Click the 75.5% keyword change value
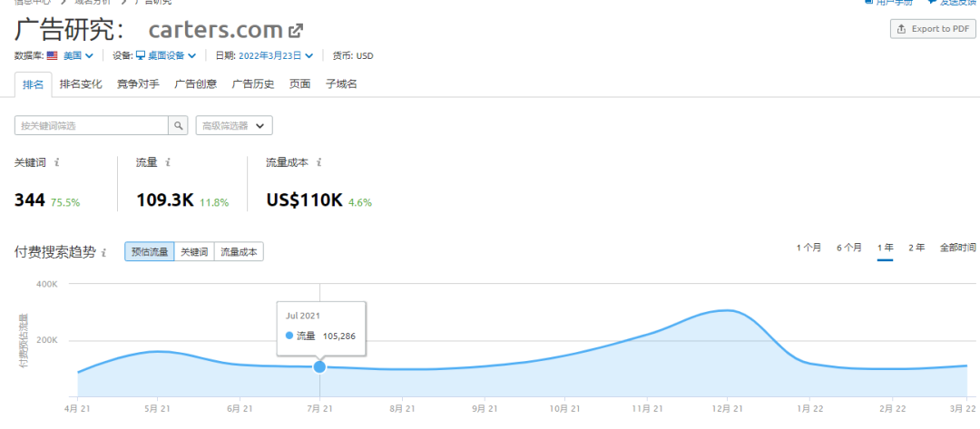The image size is (980, 429). point(65,202)
